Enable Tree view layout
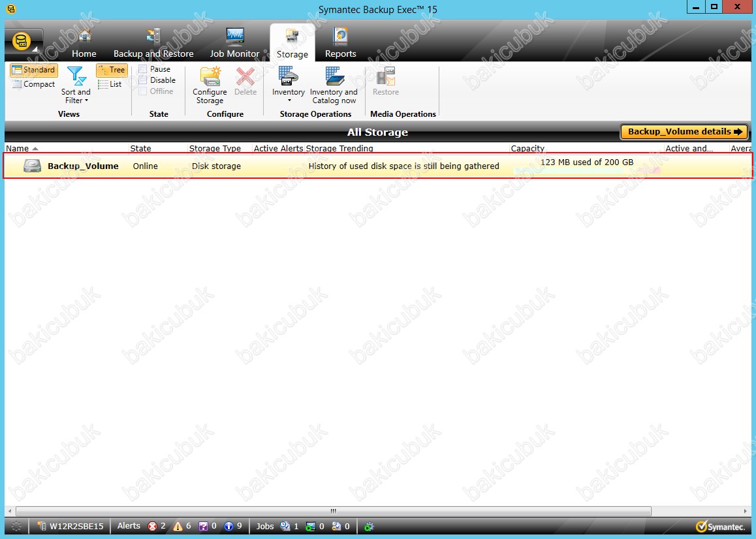This screenshot has height=539, width=756. [x=112, y=70]
